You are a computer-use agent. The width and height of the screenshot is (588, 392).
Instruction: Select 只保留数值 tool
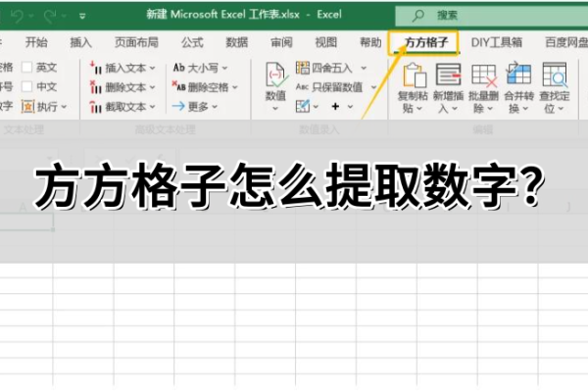point(329,87)
